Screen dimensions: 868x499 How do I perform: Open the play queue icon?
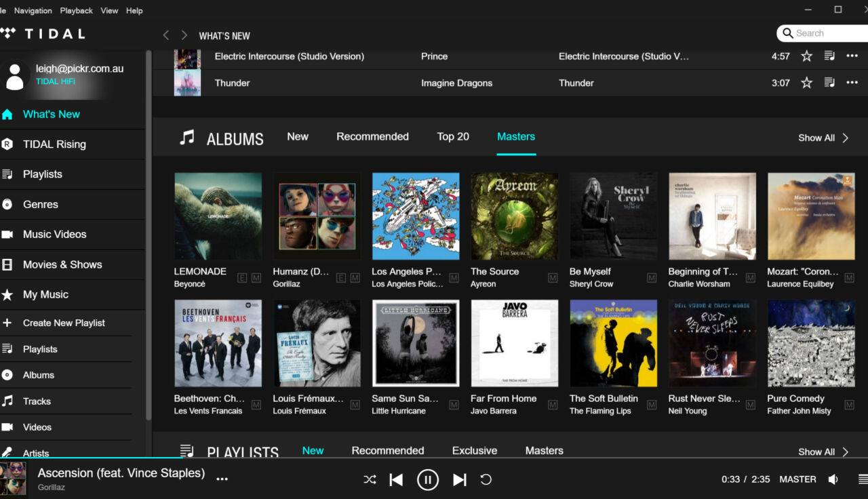pyautogui.click(x=863, y=479)
